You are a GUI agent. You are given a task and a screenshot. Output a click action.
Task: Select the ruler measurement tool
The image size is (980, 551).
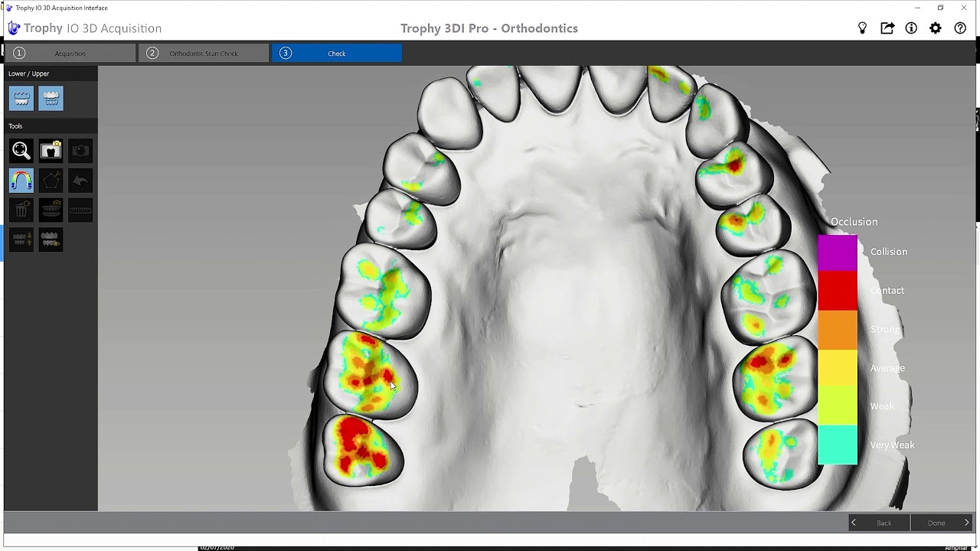click(x=80, y=210)
